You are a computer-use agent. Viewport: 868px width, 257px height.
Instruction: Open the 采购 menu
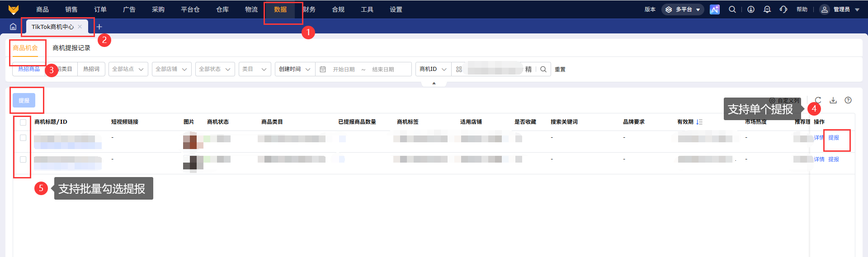pos(158,9)
